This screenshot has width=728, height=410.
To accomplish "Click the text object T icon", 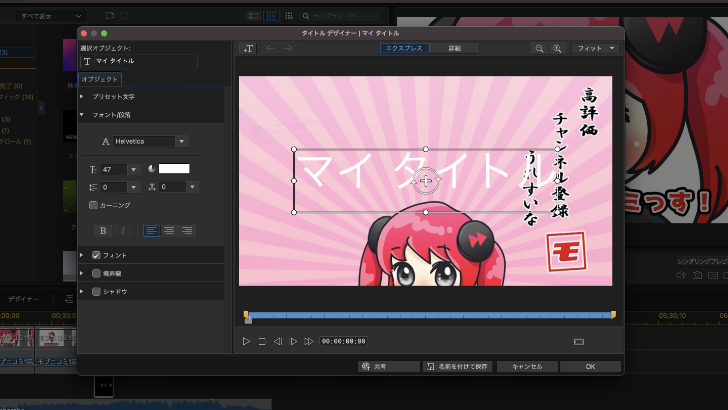I will point(87,61).
